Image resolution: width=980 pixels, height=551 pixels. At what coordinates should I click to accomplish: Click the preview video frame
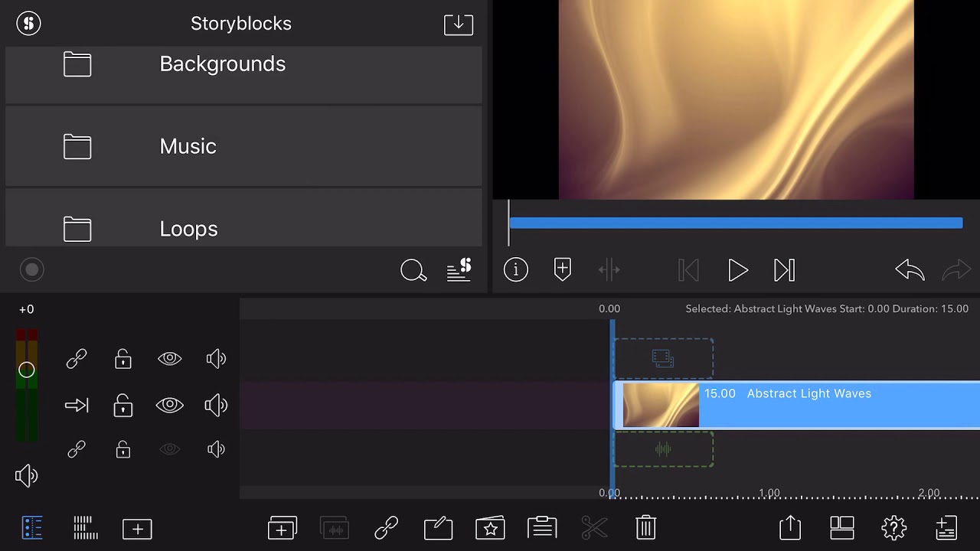pyautogui.click(x=736, y=99)
